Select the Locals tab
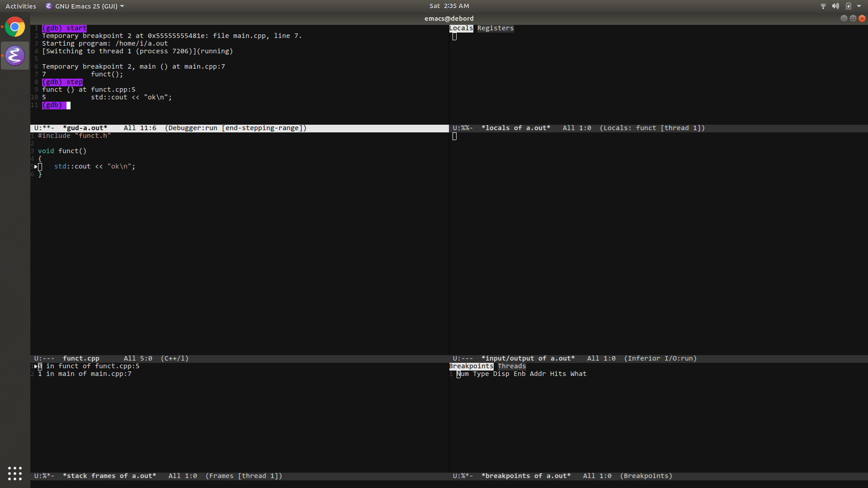 [x=461, y=28]
